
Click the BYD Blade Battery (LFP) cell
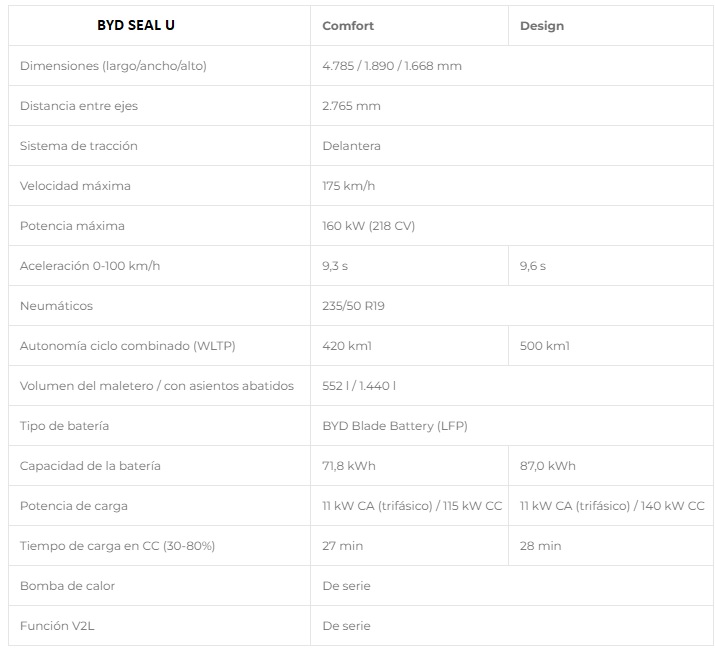[x=394, y=426]
